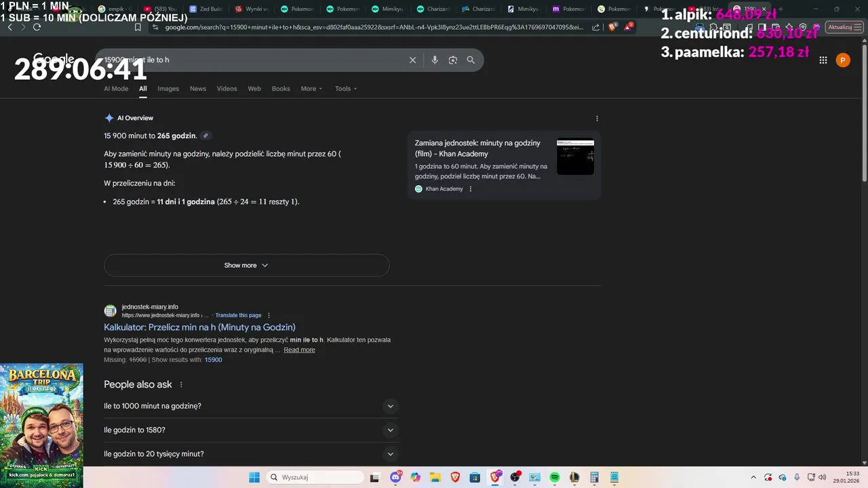Open clock and date in system tray
This screenshot has height=488, width=868.
click(x=847, y=477)
